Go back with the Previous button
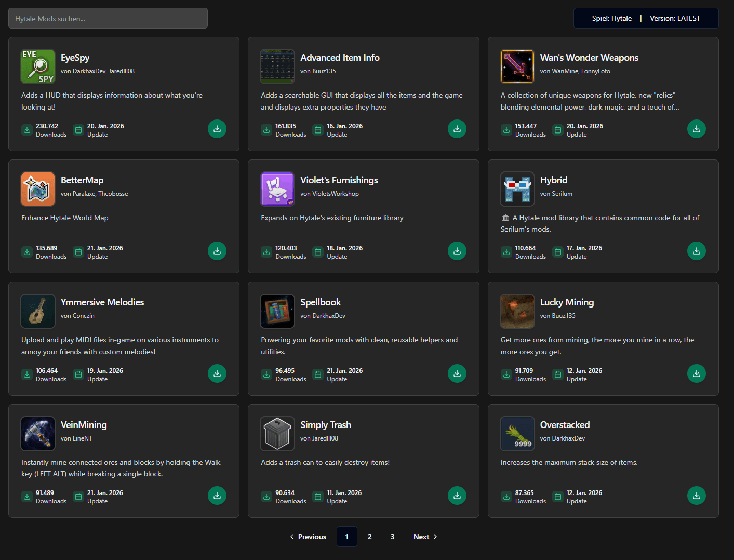Screen dimensions: 734x560 [308, 537]
